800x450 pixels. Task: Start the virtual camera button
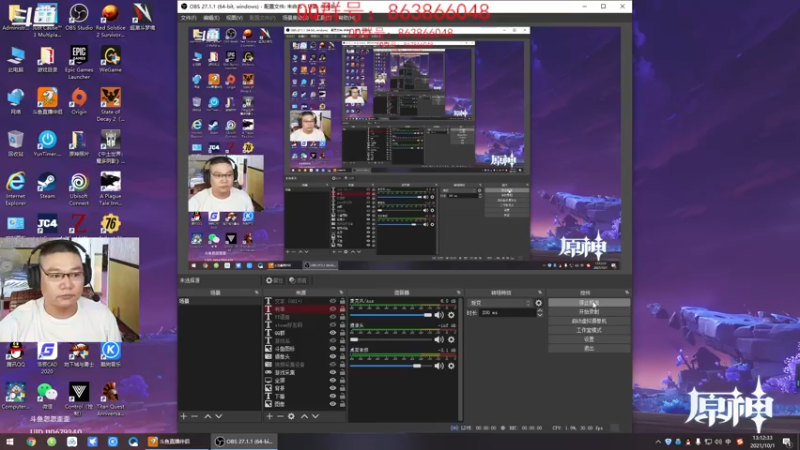pyautogui.click(x=589, y=321)
